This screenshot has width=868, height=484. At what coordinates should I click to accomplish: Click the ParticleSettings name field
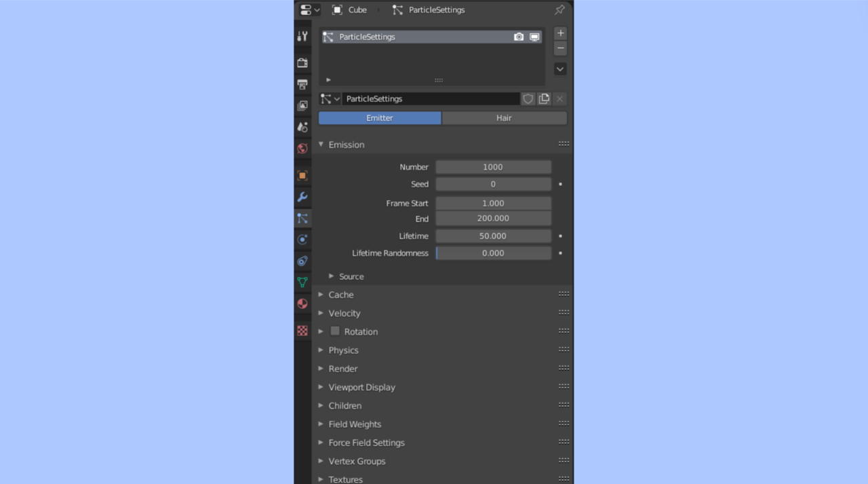pos(431,99)
